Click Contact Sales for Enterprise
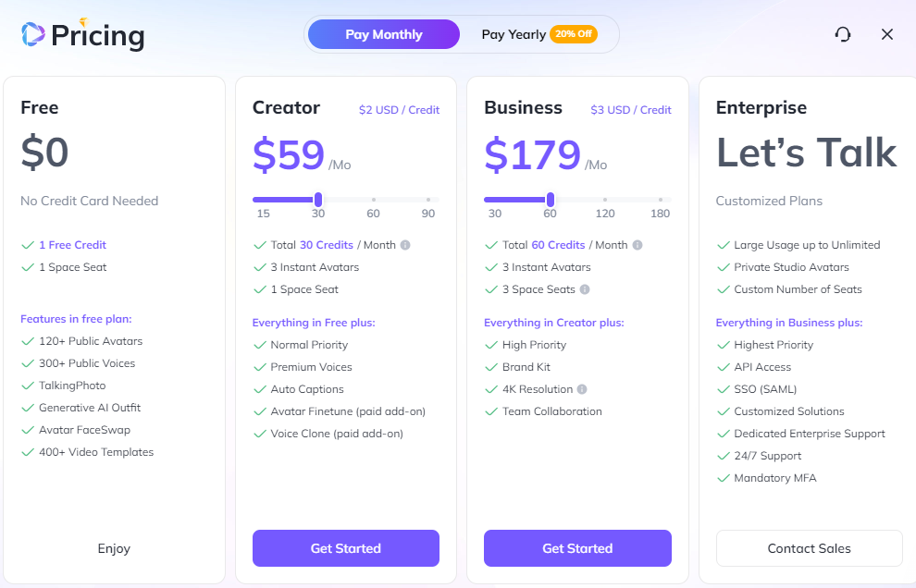 click(x=809, y=548)
